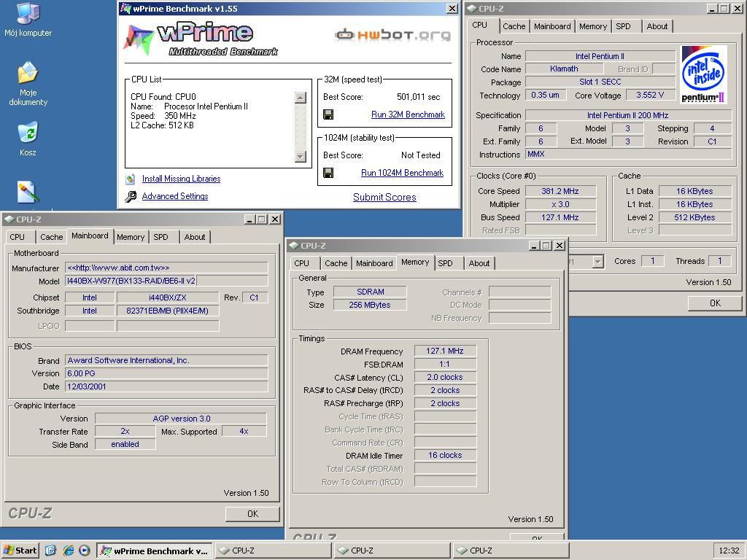The image size is (747, 560).
Task: Click the Core Speed 381.2 MHz value
Action: click(x=560, y=191)
